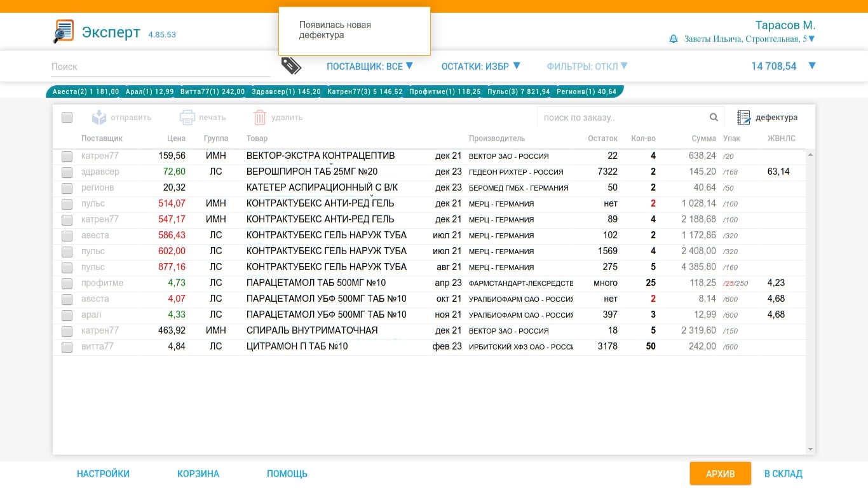The width and height of the screenshot is (868, 488).
Task: Click the table scrollbar up arrow
Action: click(x=810, y=154)
